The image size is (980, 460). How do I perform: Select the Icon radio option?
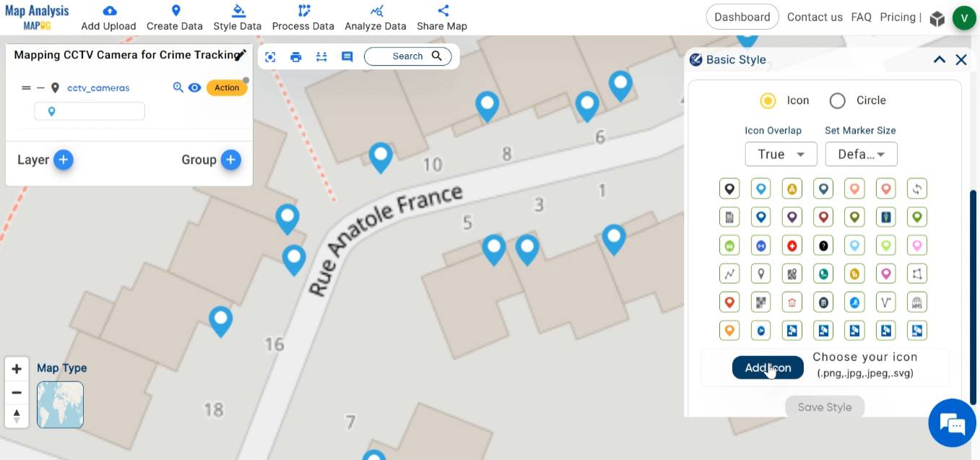(768, 100)
